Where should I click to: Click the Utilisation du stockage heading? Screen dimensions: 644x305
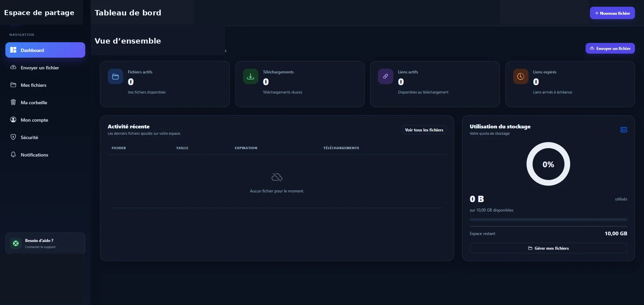coord(500,126)
